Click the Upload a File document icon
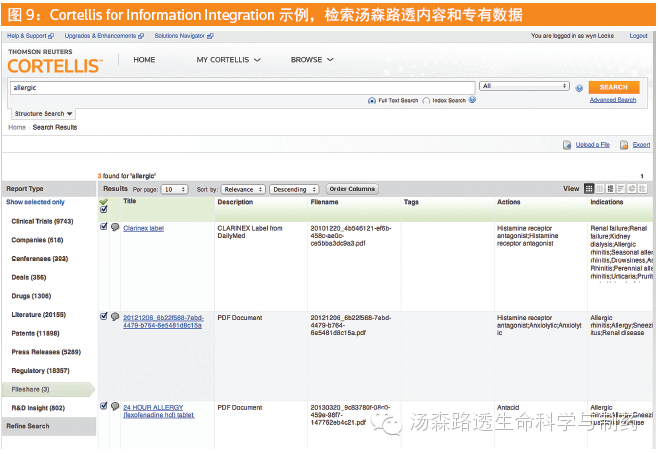Screen dimensions: 659x454 click(567, 145)
